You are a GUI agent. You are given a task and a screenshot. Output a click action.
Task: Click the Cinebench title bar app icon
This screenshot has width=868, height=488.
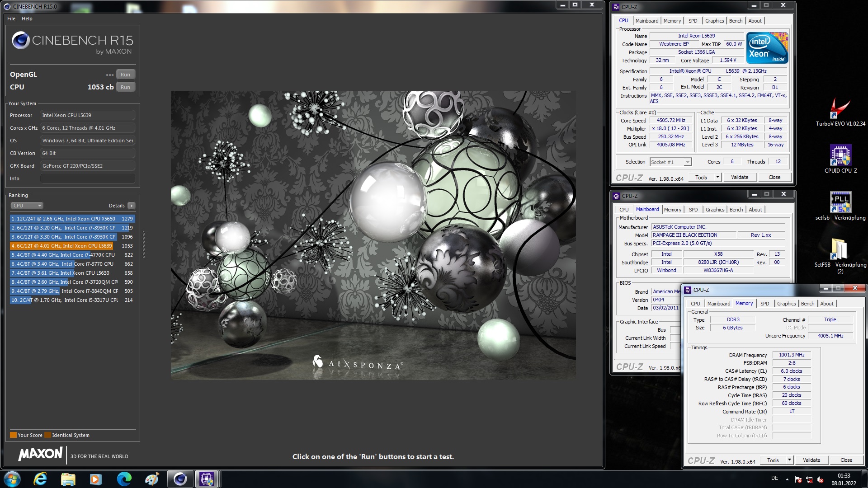[8, 6]
